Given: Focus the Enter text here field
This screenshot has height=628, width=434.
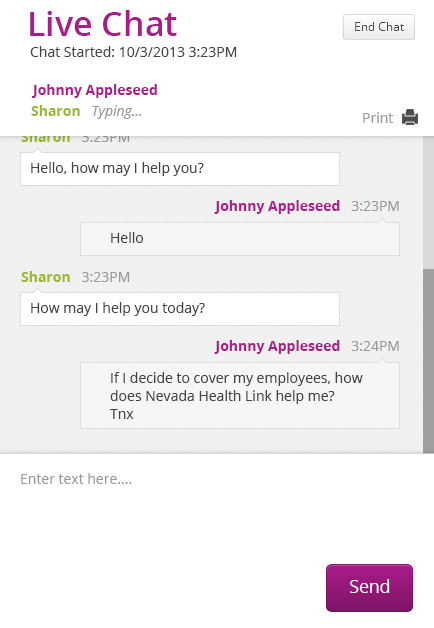Looking at the screenshot, I should coord(216,507).
